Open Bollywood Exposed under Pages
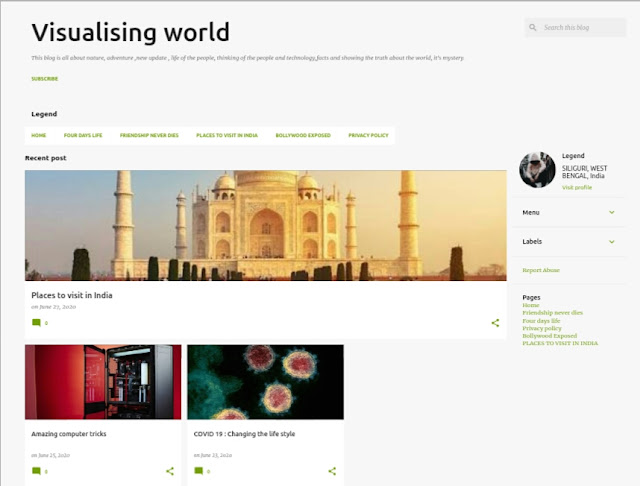Screen dimensions: 640x486 549,336
